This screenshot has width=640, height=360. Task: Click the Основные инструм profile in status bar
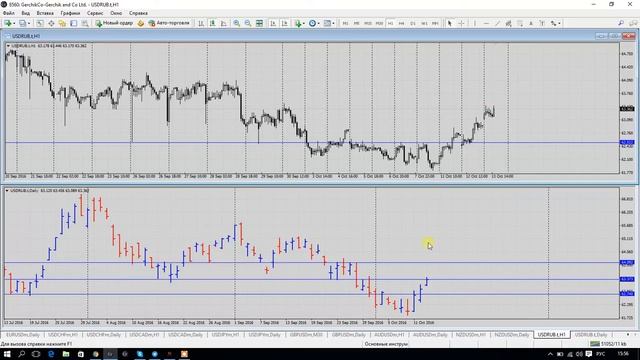tap(386, 344)
